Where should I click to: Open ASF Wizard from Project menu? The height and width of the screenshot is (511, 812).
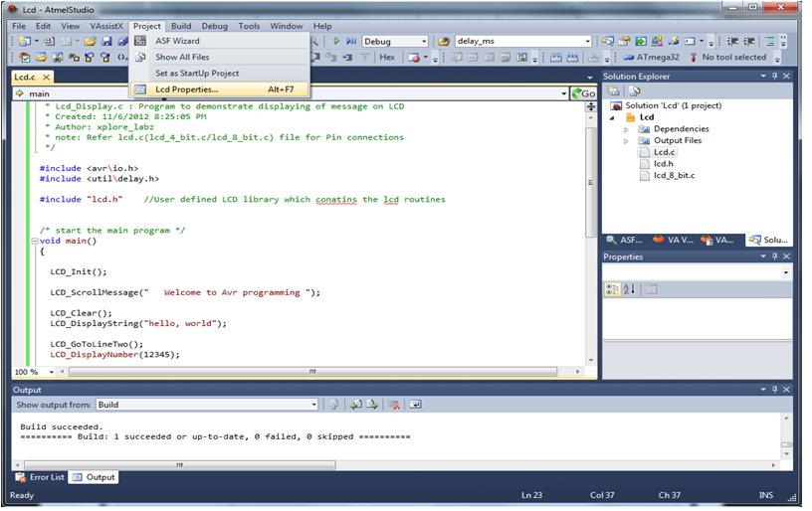pos(220,41)
